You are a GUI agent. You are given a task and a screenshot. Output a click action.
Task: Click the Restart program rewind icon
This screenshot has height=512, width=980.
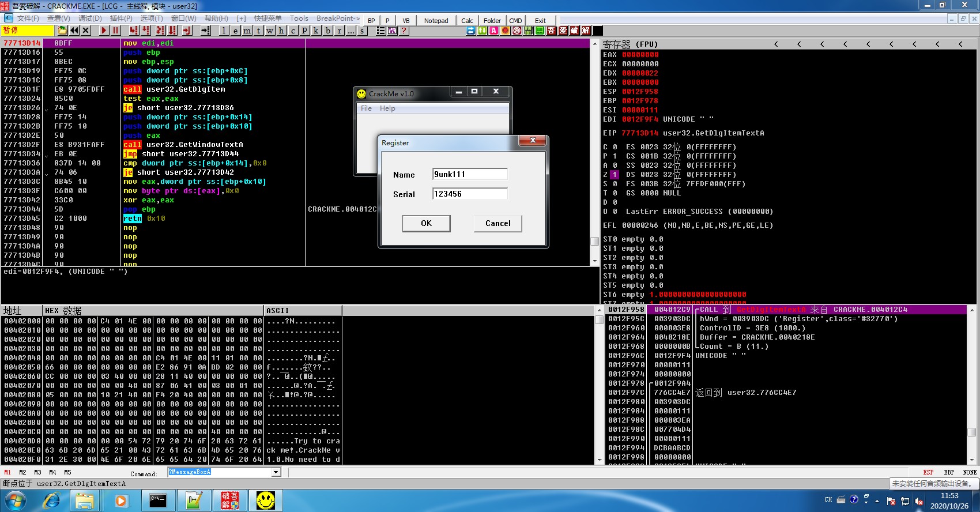coord(74,31)
